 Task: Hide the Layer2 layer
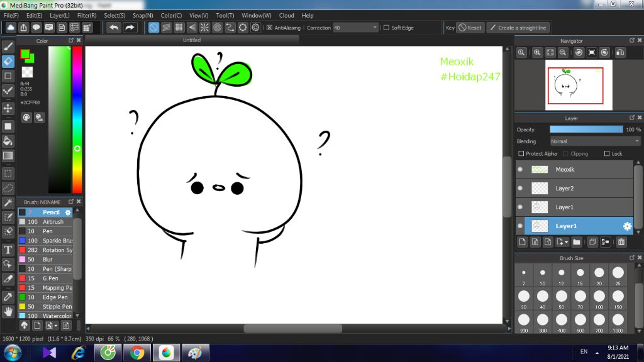pyautogui.click(x=520, y=189)
